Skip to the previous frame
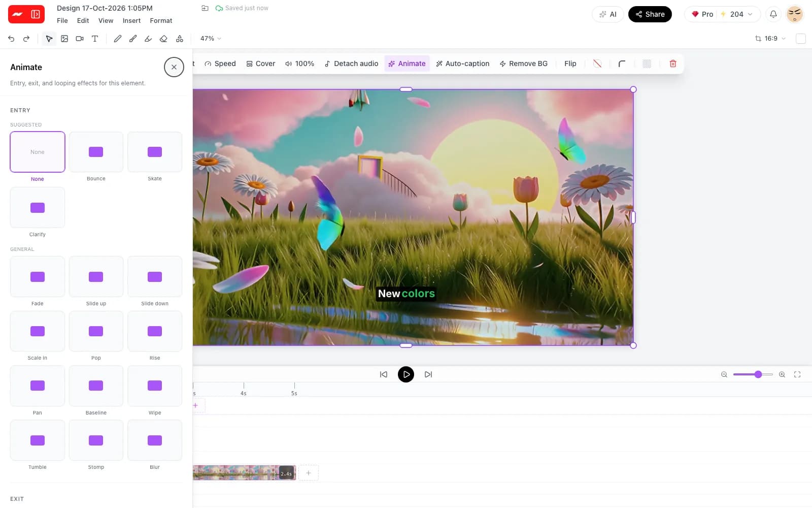 click(x=384, y=374)
